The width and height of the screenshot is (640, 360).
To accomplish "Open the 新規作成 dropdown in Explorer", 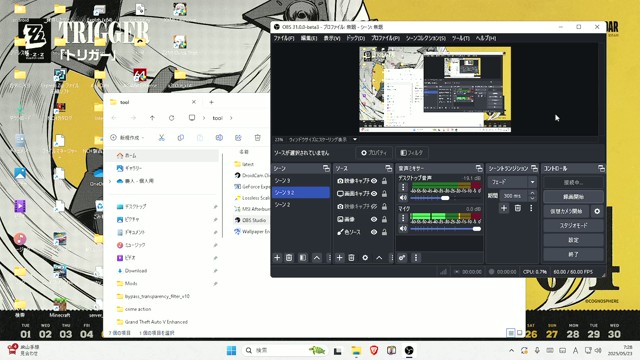I will point(127,138).
